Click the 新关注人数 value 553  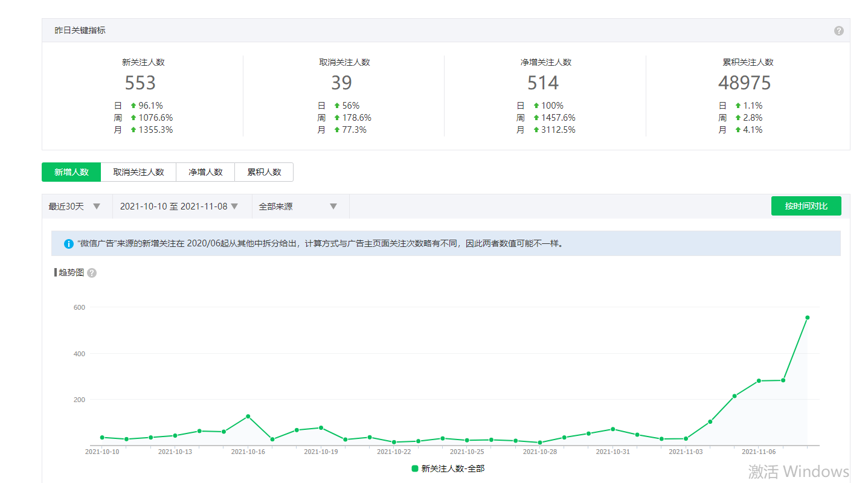point(140,83)
